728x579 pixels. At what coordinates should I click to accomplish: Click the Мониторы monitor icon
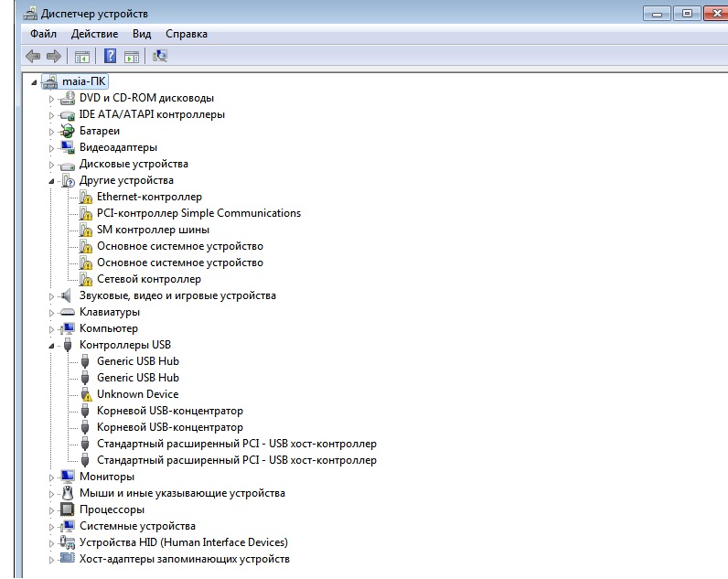pos(68,477)
